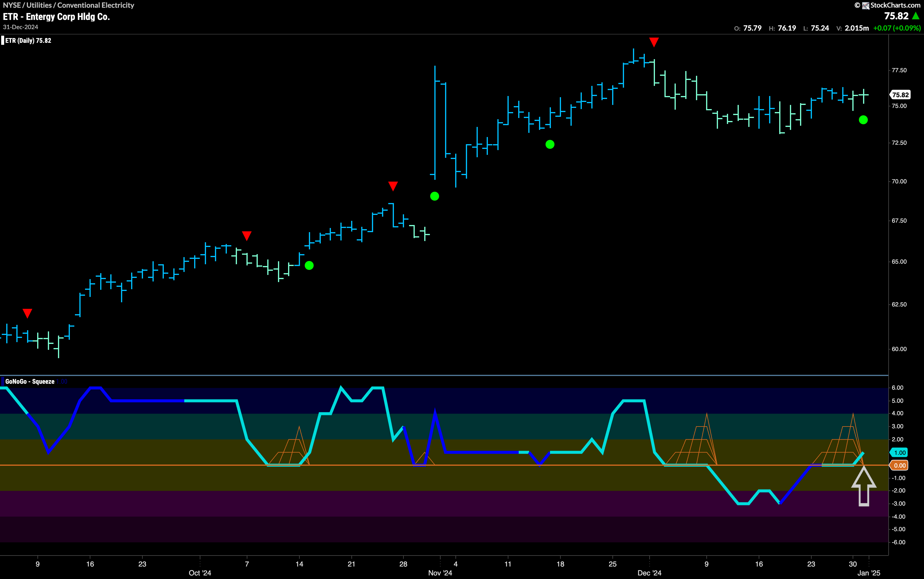Click the ETR (Daily) 75.82 legend label
The width and height of the screenshot is (924, 579).
pos(28,41)
